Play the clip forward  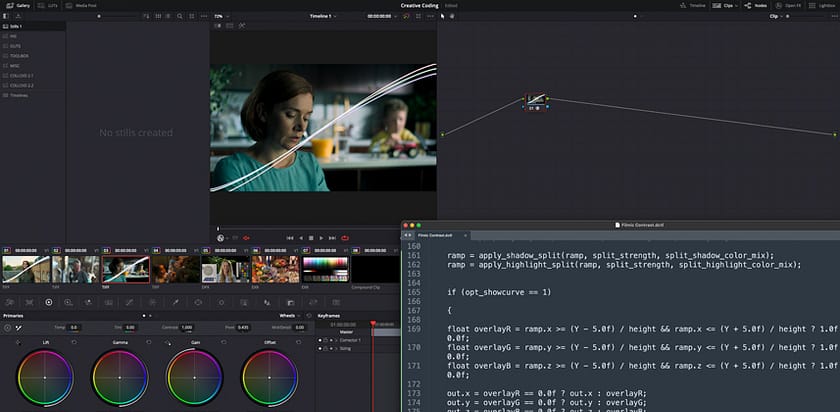[321, 238]
